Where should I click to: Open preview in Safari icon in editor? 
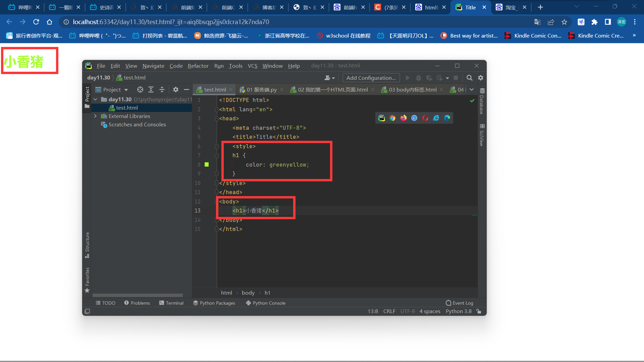click(x=414, y=118)
